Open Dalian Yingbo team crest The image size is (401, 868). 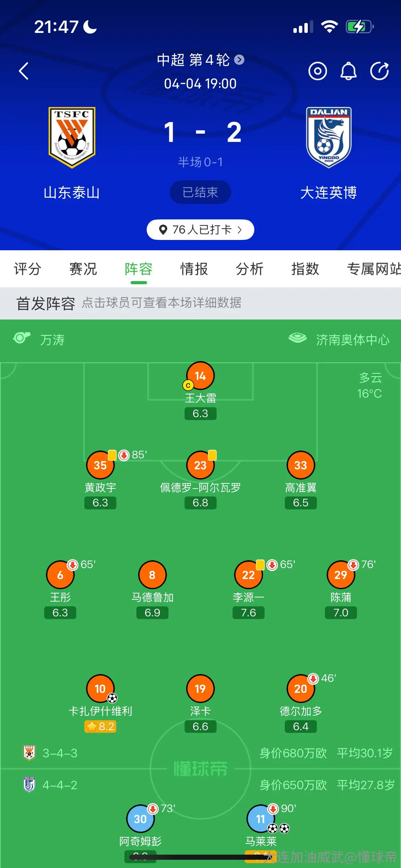coord(329,137)
